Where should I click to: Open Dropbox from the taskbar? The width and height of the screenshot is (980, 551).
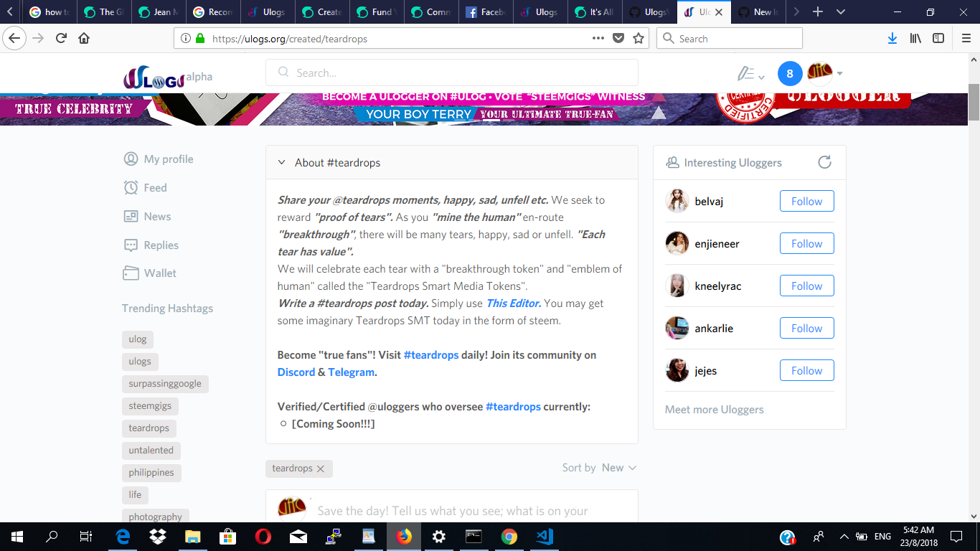tap(158, 537)
